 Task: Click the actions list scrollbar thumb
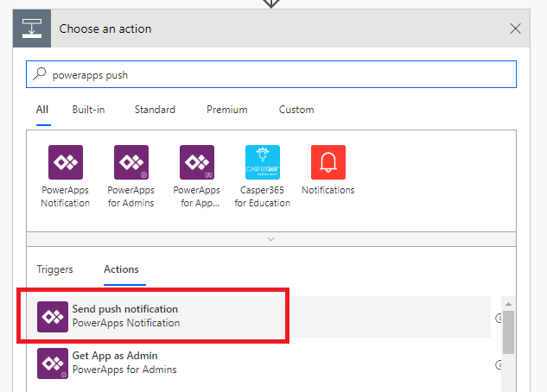click(508, 332)
